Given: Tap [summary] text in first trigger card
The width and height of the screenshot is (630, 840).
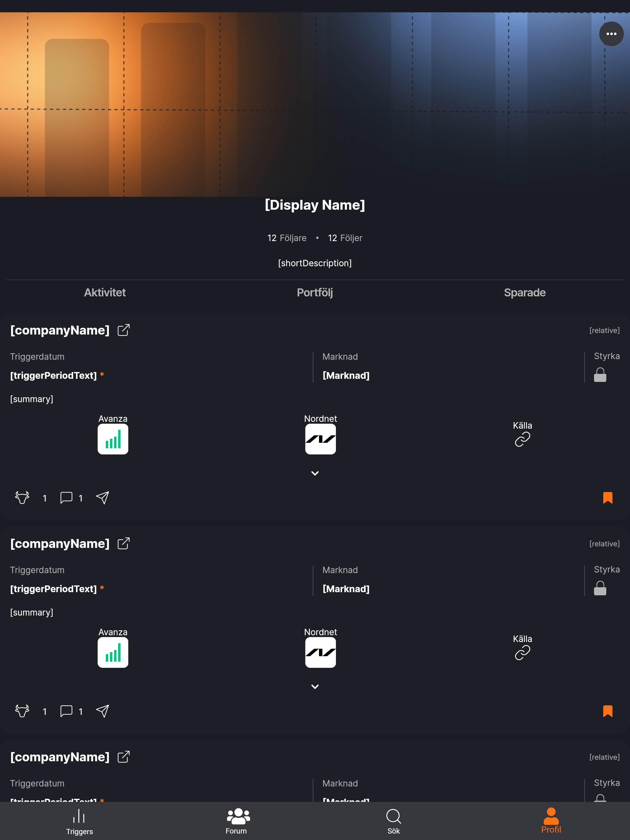Looking at the screenshot, I should pos(32,399).
